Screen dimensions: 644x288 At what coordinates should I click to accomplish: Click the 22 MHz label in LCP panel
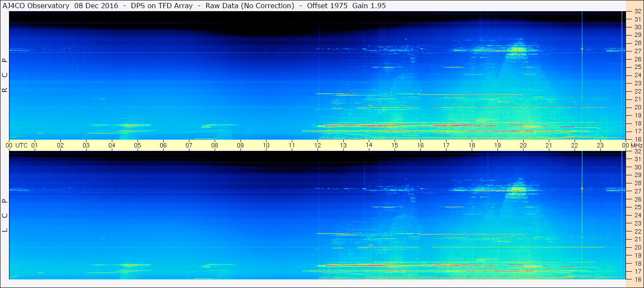638,231
